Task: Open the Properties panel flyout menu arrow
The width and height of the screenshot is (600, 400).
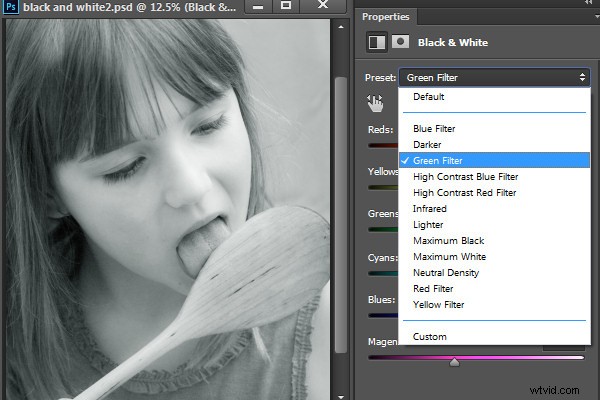Action: (597, 17)
